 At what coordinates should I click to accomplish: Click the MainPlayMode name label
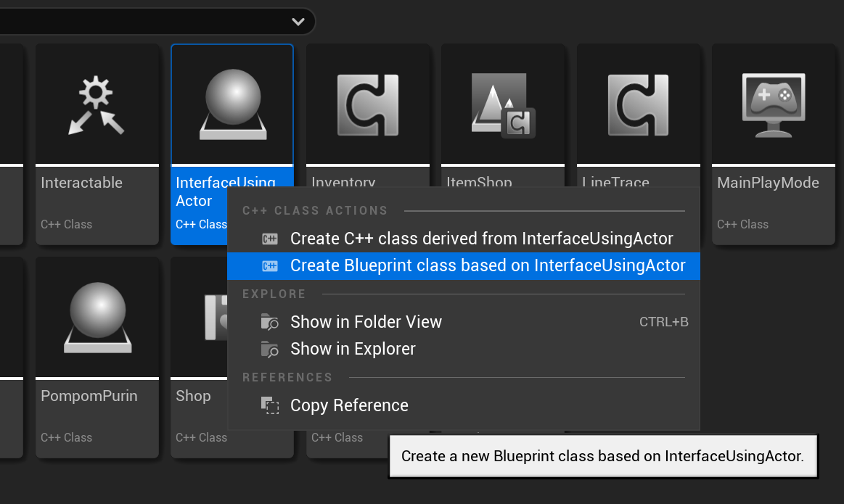coord(768,183)
